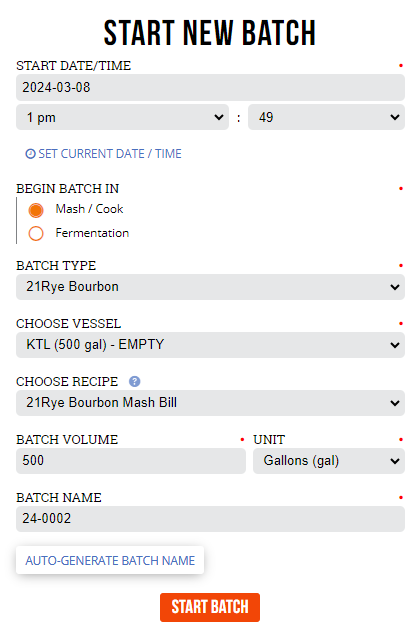Click the clock icon beside Set Current Date
The width and height of the screenshot is (415, 623).
pyautogui.click(x=30, y=154)
